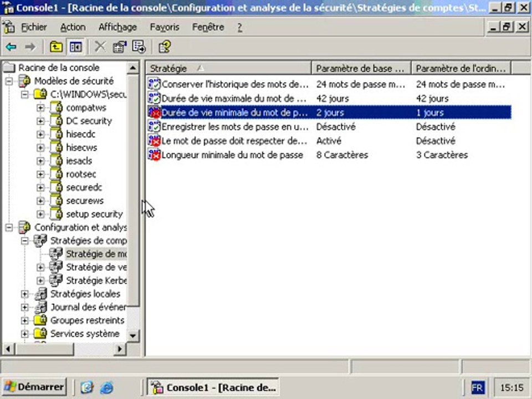Expand Stratégies locales node

(25, 294)
